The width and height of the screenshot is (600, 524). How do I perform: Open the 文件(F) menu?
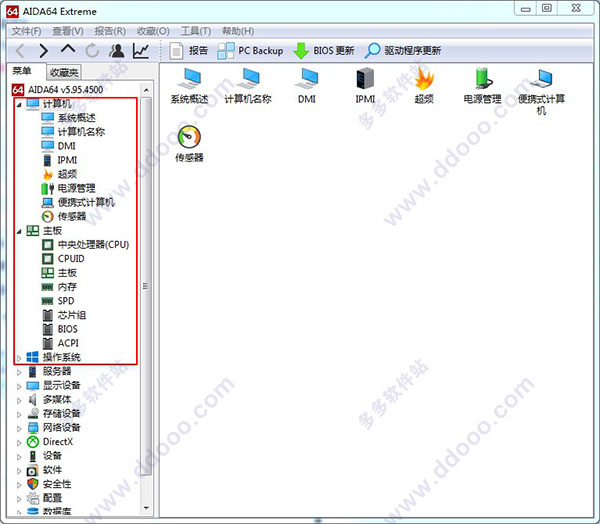(26, 31)
